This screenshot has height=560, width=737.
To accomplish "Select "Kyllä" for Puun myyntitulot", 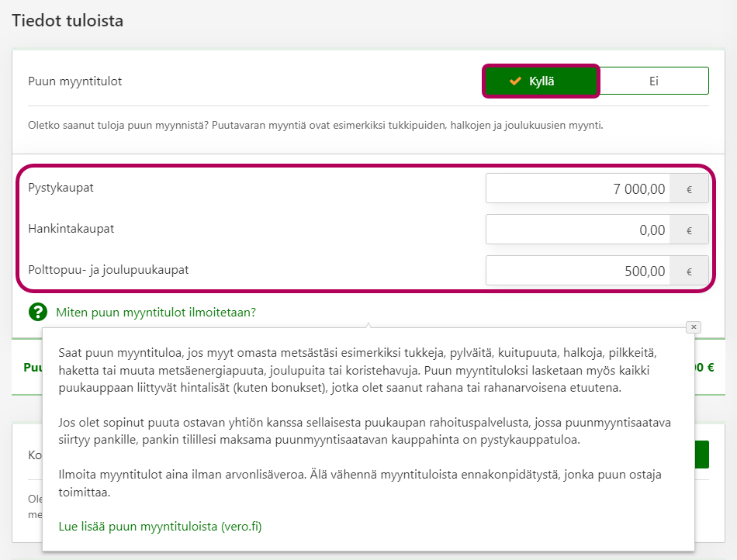I will 542,81.
